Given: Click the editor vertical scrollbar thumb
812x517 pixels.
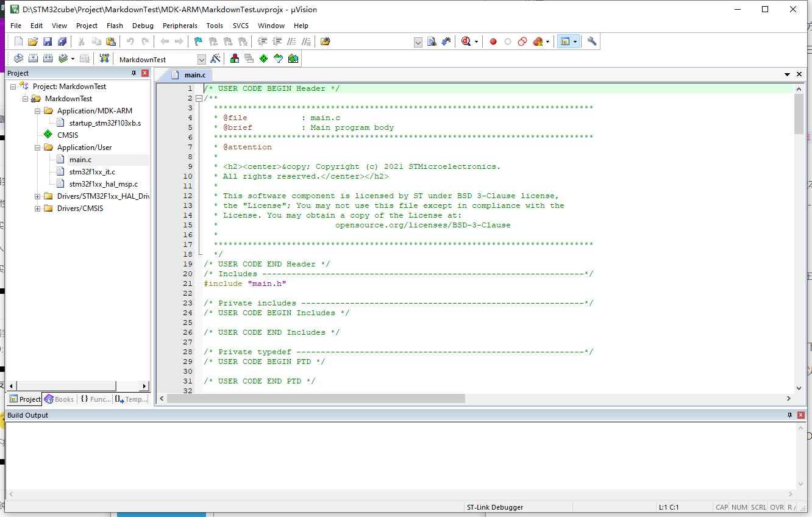Looking at the screenshot, I should point(799,114).
